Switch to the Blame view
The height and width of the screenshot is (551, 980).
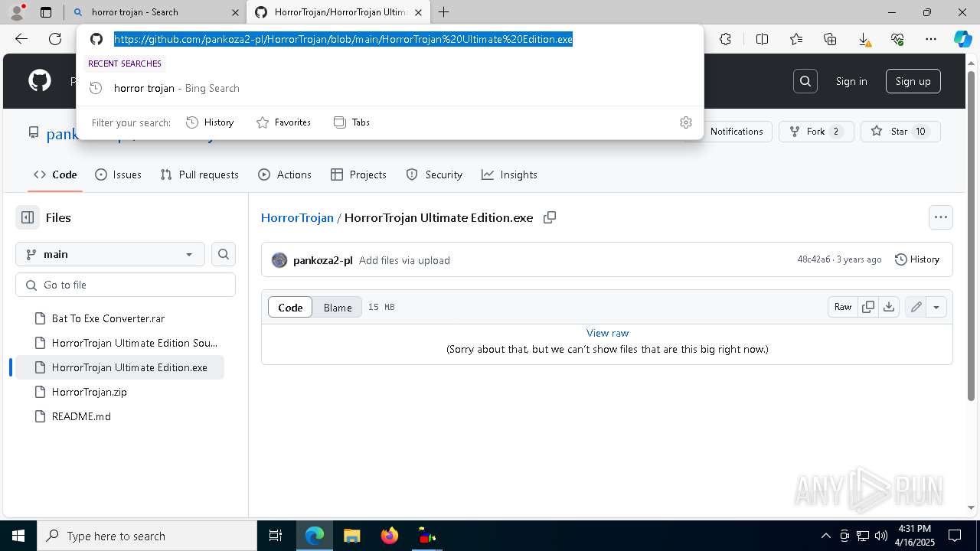coord(338,307)
